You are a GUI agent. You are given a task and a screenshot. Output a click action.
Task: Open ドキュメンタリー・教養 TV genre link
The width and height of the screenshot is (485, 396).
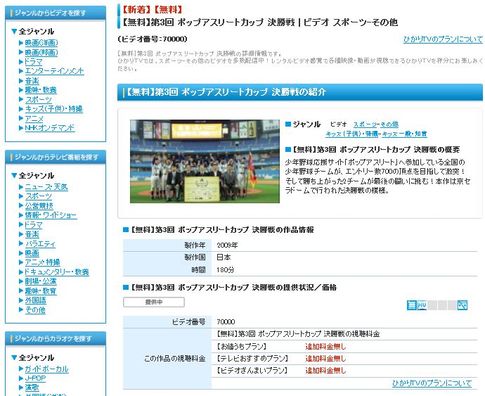57,272
